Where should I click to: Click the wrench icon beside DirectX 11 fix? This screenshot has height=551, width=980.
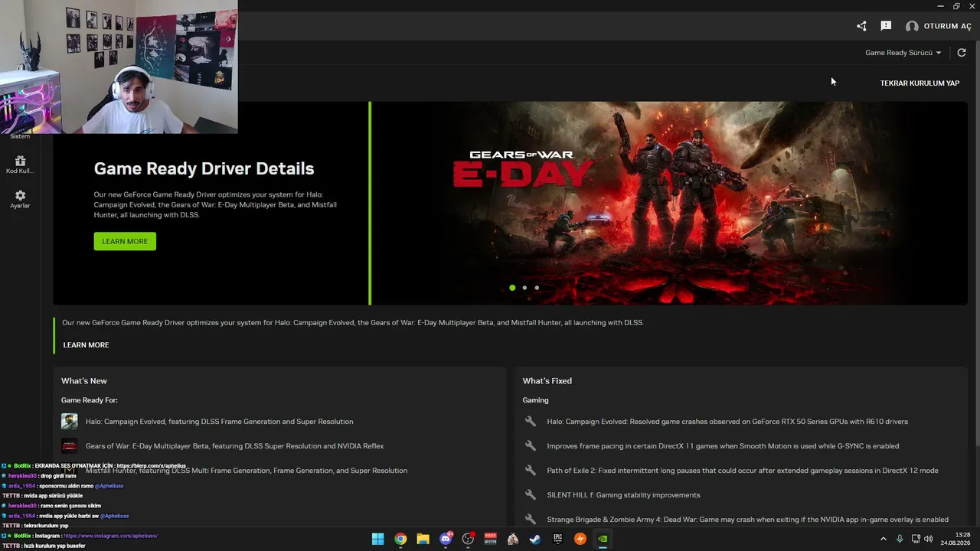pyautogui.click(x=530, y=446)
